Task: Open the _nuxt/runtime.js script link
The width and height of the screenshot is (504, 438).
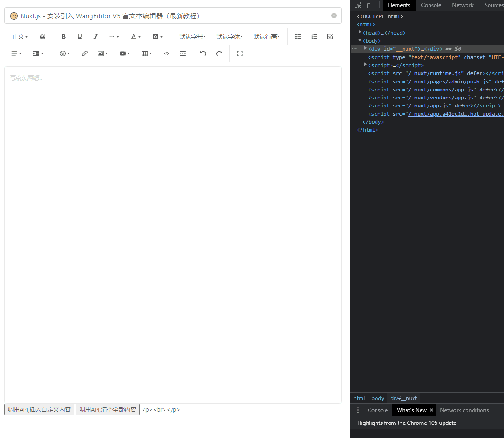Action: 434,73
